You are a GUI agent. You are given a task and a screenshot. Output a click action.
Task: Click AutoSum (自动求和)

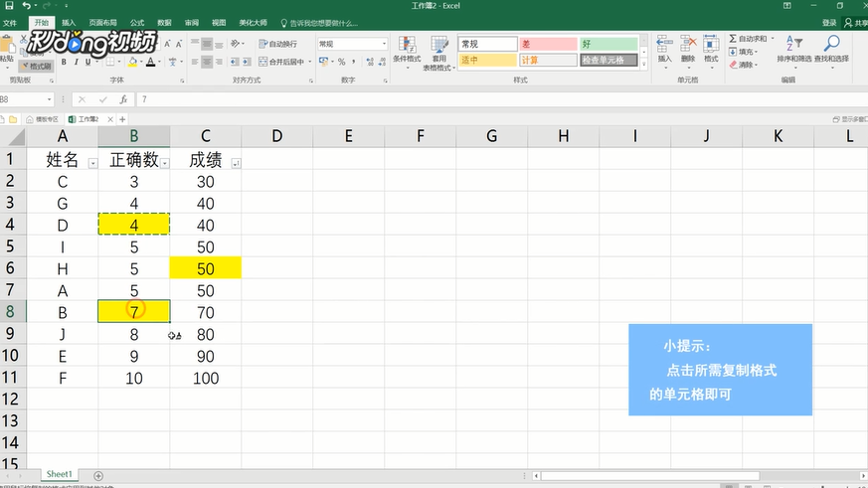(749, 38)
